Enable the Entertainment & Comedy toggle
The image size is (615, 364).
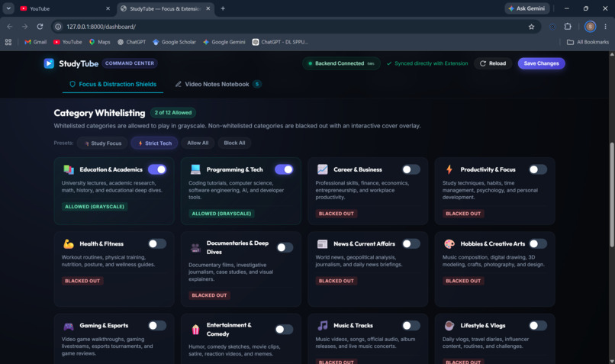coord(284,330)
